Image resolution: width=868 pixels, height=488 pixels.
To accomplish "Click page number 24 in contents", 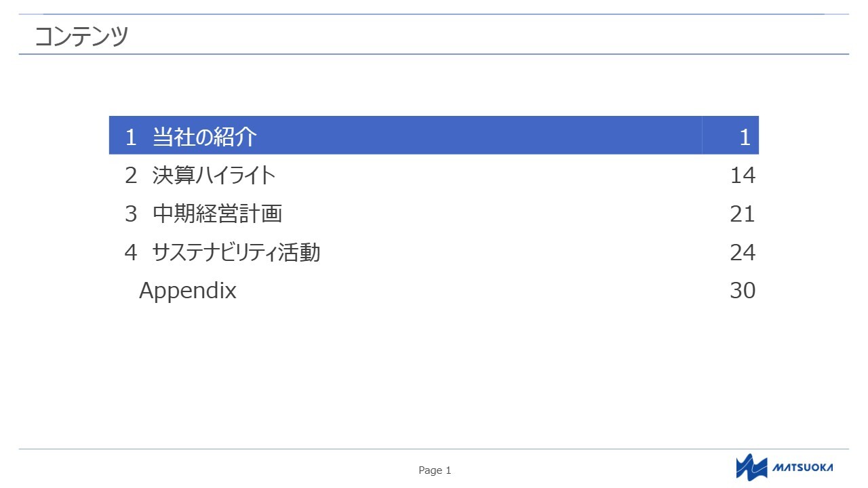I will [743, 253].
